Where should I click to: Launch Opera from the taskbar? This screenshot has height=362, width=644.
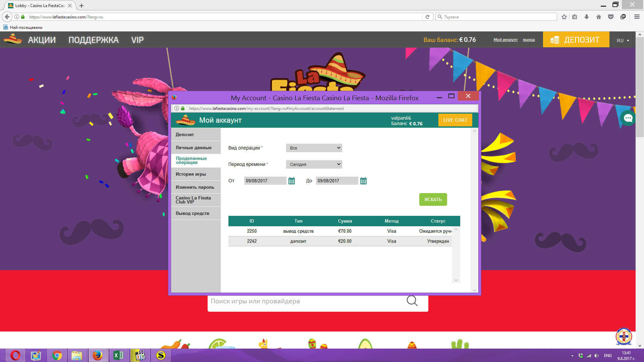[15, 355]
